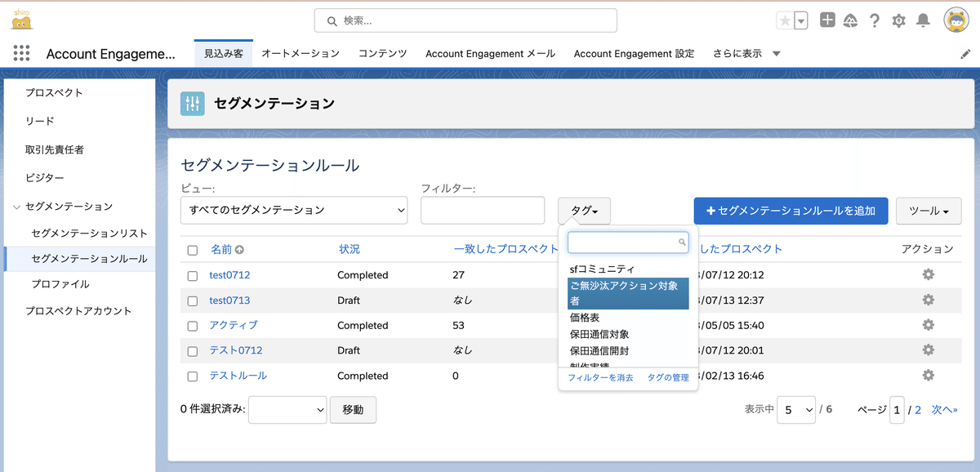Click the フィルターを消去 link
This screenshot has width=980, height=472.
[600, 378]
